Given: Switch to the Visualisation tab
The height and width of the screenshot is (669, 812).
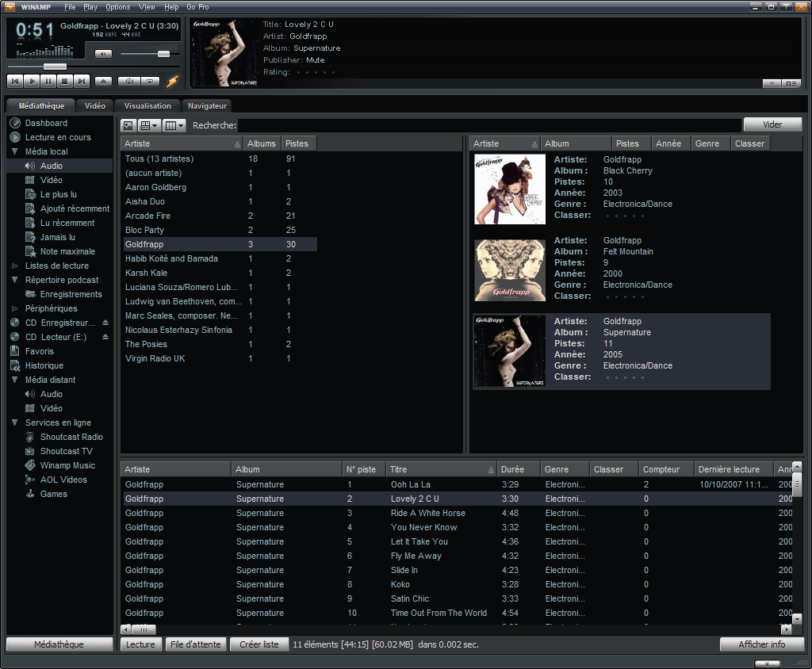Looking at the screenshot, I should tap(147, 105).
